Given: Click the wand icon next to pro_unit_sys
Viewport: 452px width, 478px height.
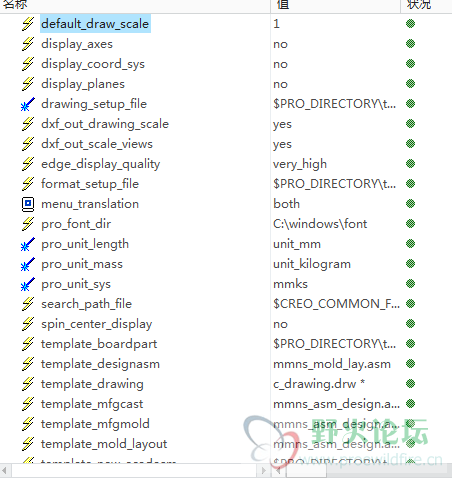Looking at the screenshot, I should point(28,284).
